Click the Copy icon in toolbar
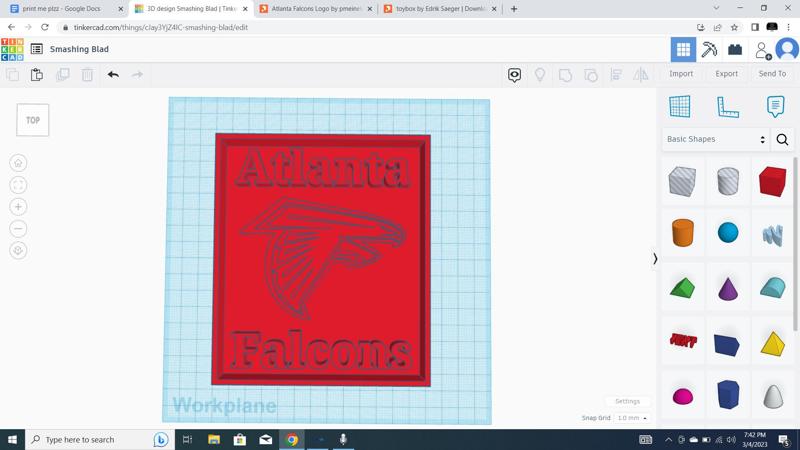 pyautogui.click(x=13, y=74)
